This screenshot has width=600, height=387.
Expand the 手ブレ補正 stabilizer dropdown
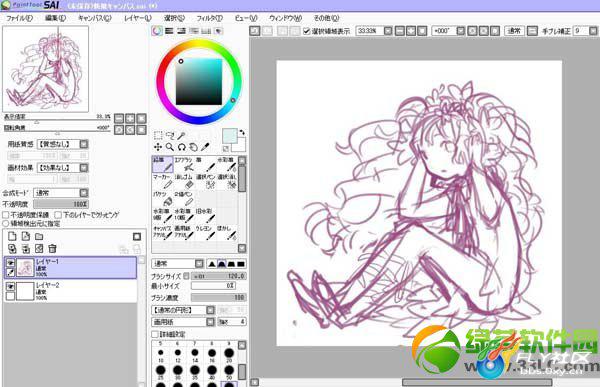pos(593,31)
